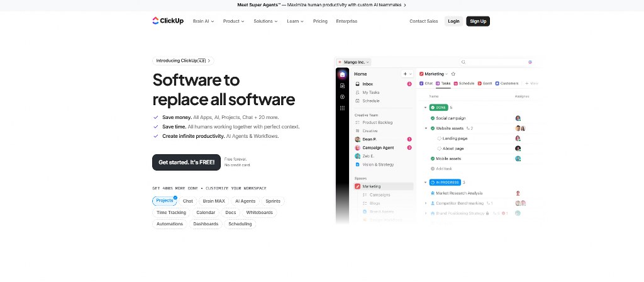The image size is (644, 282).
Task: Open the plus dropdown next to Home
Action: (408, 74)
